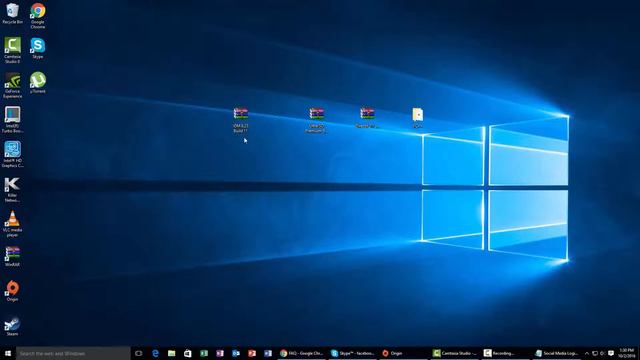Launch uTorrent from the desktop
The width and height of the screenshot is (640, 360).
pos(38,82)
